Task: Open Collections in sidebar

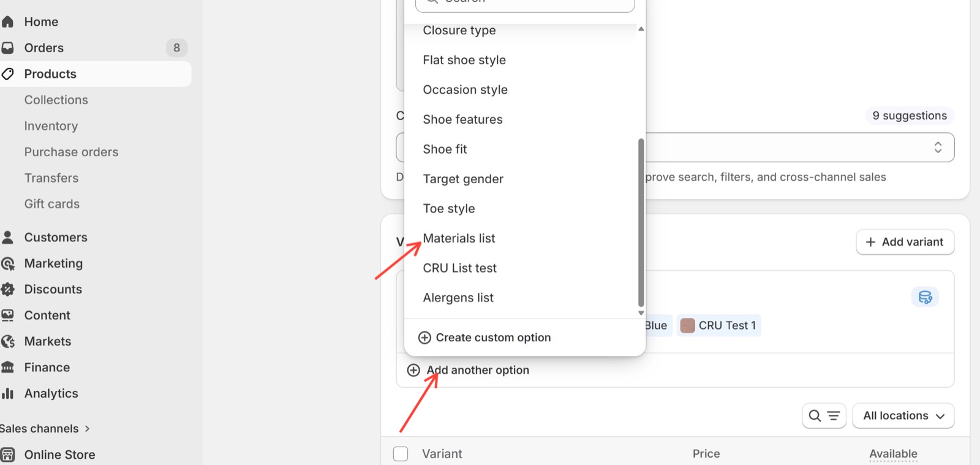Action: coord(56,100)
